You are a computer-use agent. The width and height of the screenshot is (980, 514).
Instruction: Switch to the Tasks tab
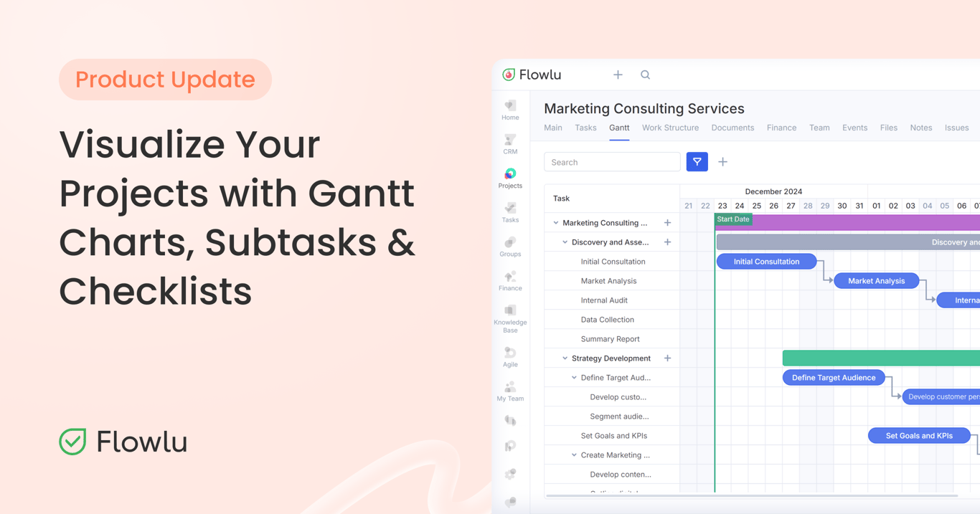585,128
